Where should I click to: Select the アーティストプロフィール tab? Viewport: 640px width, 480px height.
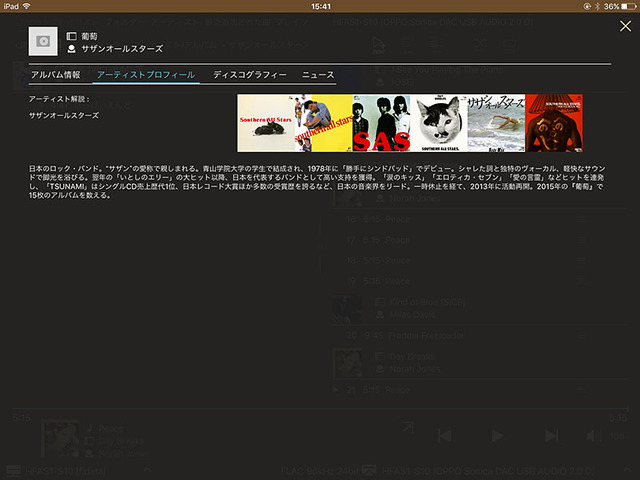coord(146,75)
